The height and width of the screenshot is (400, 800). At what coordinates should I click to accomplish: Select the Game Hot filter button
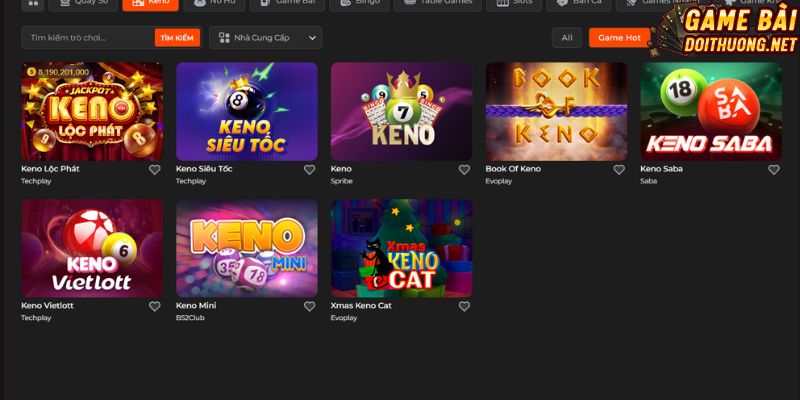[619, 38]
